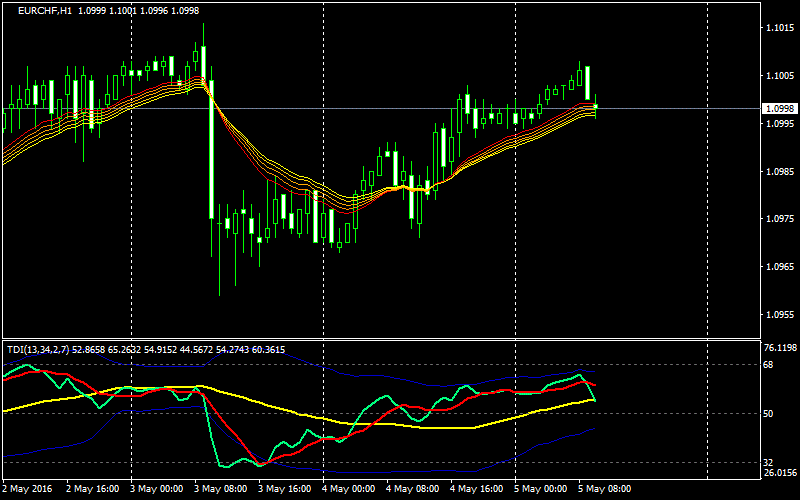The image size is (800, 500).
Task: Select the TDI(13,34,2,7) indicator label
Action: (x=38, y=349)
